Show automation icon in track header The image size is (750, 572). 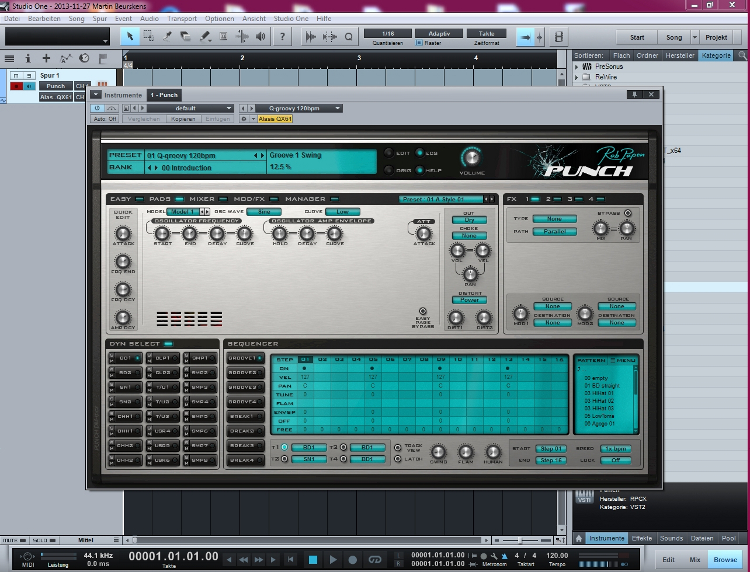coord(65,58)
